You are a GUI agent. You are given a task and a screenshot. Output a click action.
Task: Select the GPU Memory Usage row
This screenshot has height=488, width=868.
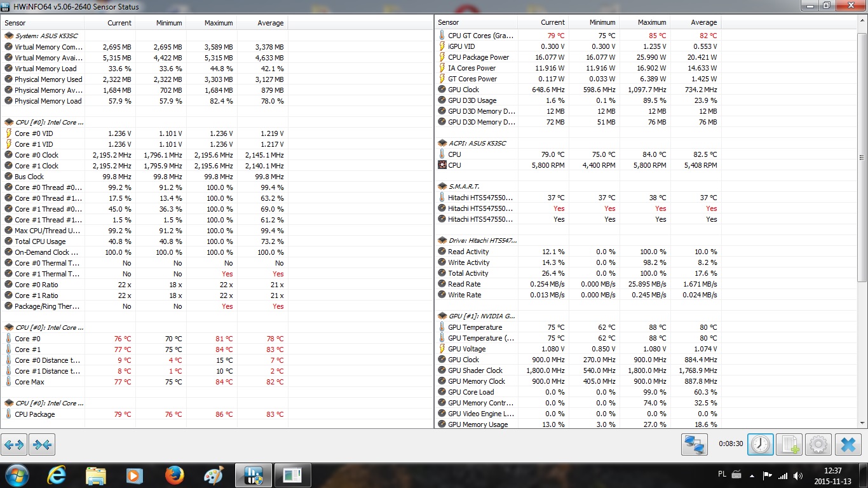(x=578, y=424)
